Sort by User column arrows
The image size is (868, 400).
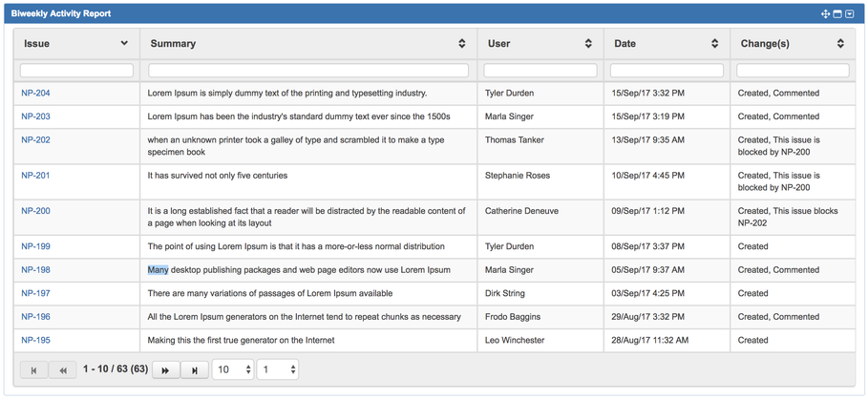[x=588, y=44]
